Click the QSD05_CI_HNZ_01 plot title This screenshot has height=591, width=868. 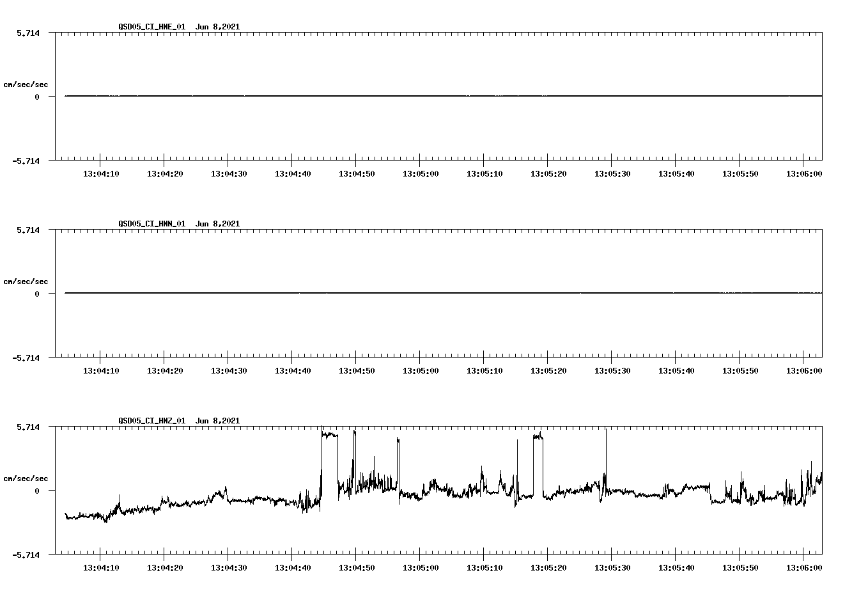click(152, 421)
